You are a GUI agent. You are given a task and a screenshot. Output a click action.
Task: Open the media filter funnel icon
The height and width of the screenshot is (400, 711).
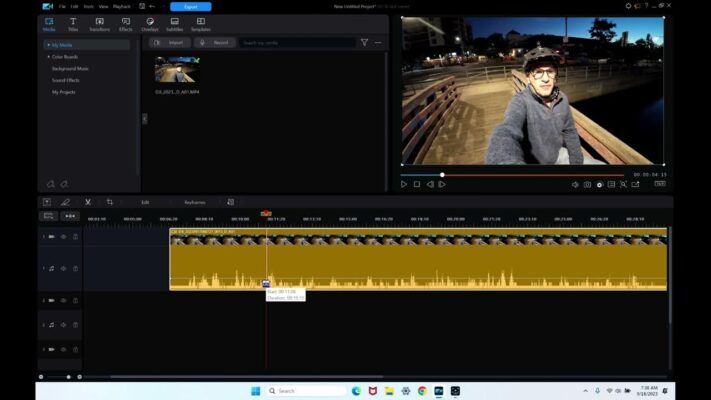click(x=364, y=43)
